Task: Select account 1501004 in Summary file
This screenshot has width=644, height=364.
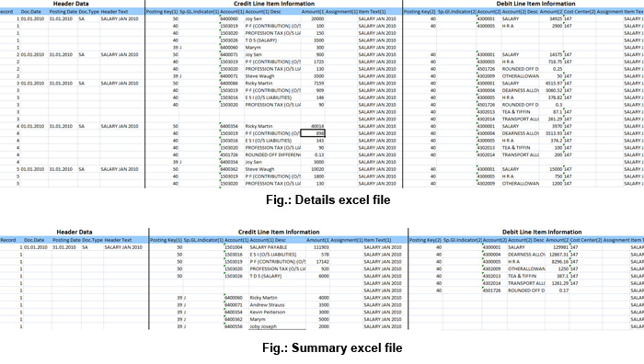Action: tap(234, 247)
